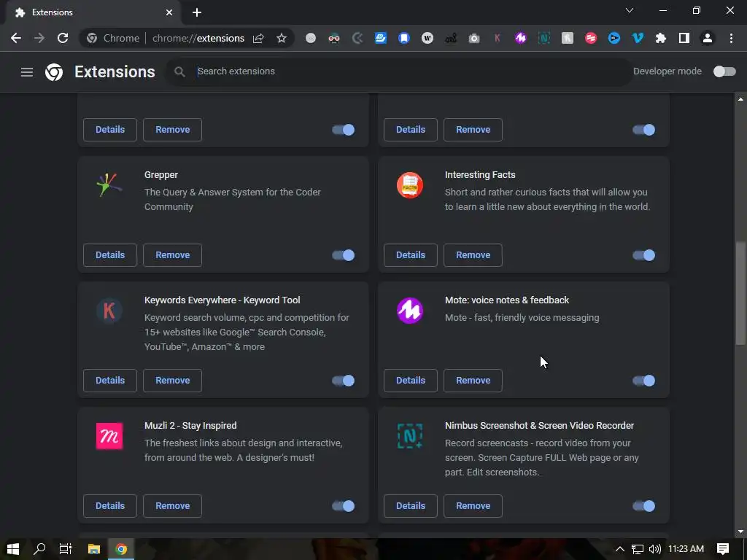Remove Muzli 2 - Stay Inspired

(x=172, y=506)
